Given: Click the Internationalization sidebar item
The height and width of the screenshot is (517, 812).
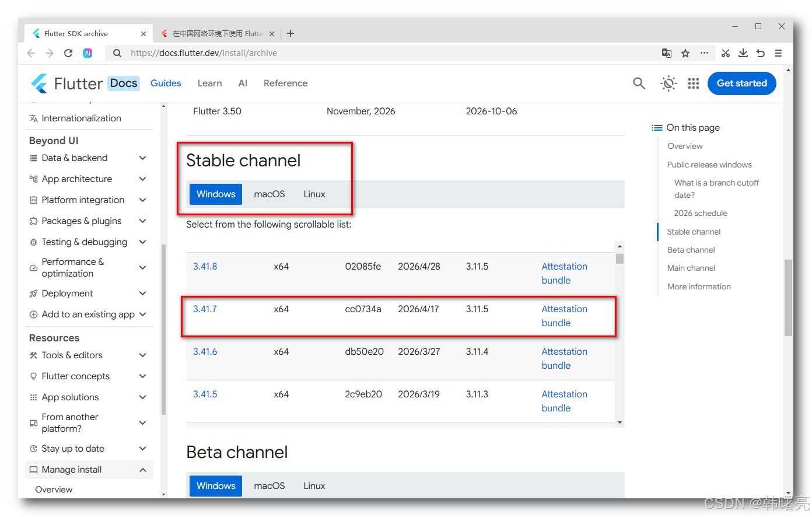Looking at the screenshot, I should (81, 118).
